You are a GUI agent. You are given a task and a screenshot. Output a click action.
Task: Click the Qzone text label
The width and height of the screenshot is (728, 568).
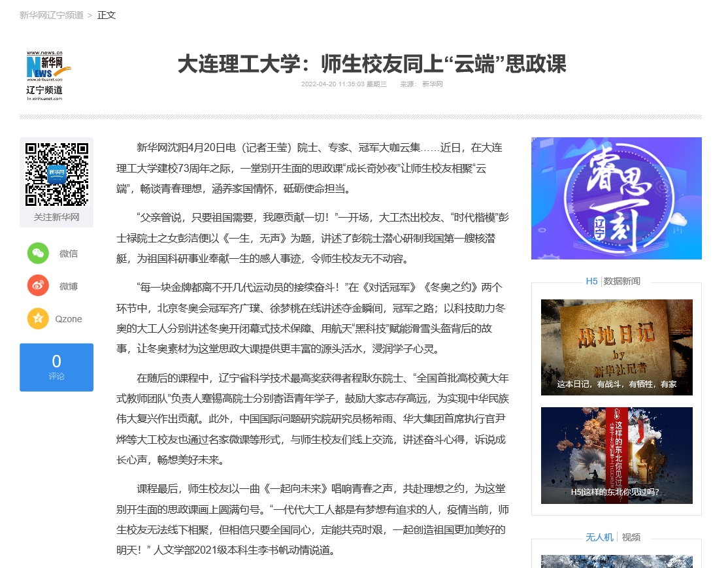coord(69,319)
